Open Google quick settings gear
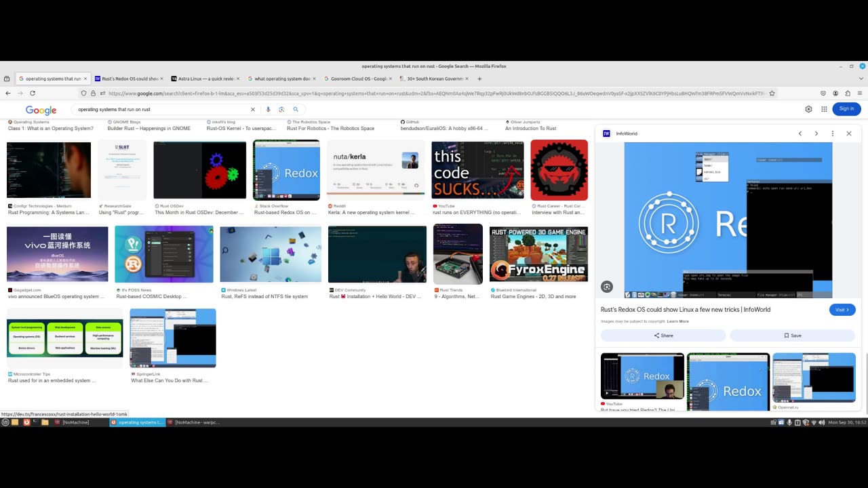 (x=808, y=108)
